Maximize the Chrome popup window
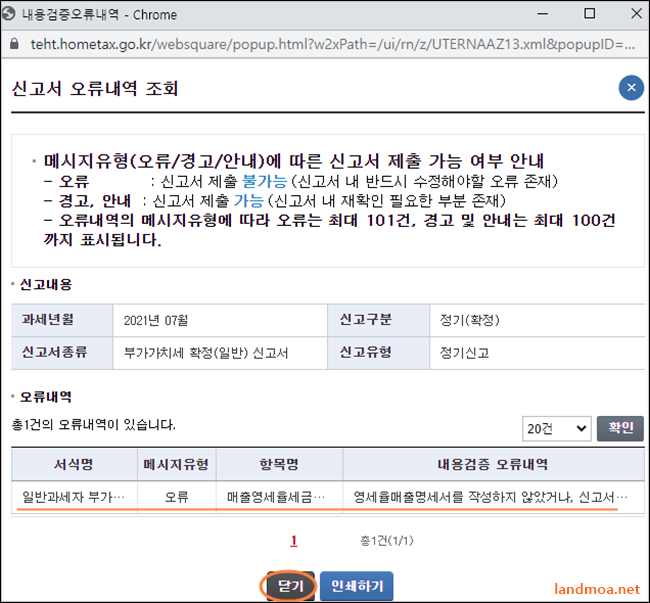 (589, 14)
